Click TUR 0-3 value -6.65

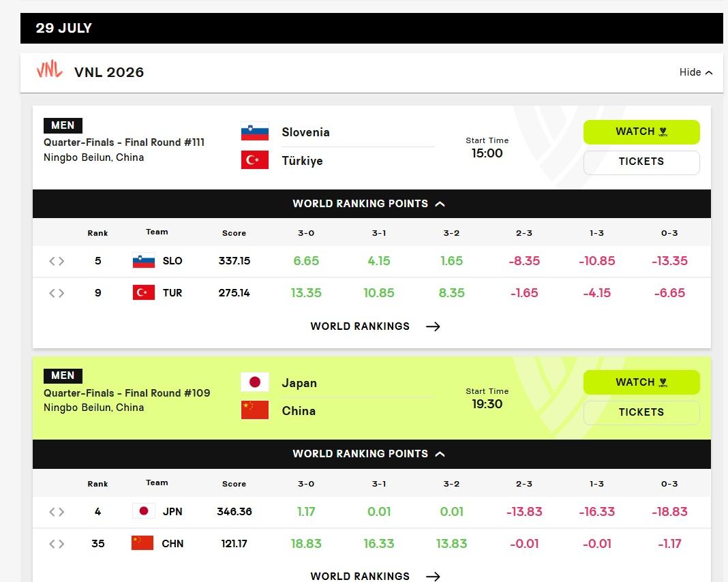pyautogui.click(x=669, y=293)
